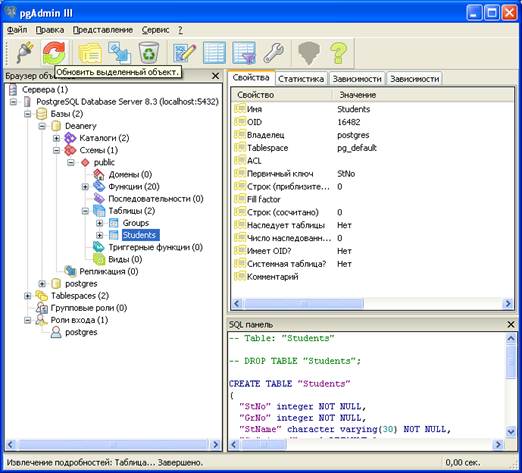The width and height of the screenshot is (522, 473).
Task: Click the view data grid icon
Action: [214, 53]
